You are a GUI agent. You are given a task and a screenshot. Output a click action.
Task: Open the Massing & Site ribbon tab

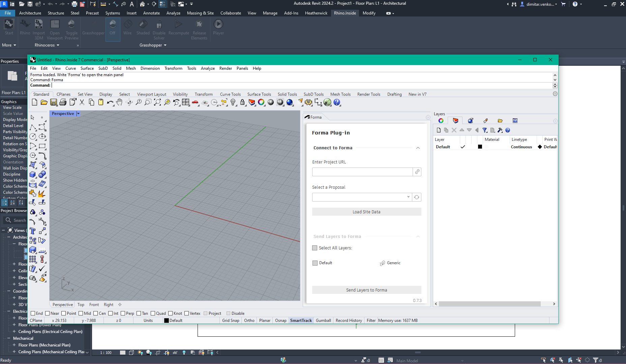pyautogui.click(x=200, y=13)
